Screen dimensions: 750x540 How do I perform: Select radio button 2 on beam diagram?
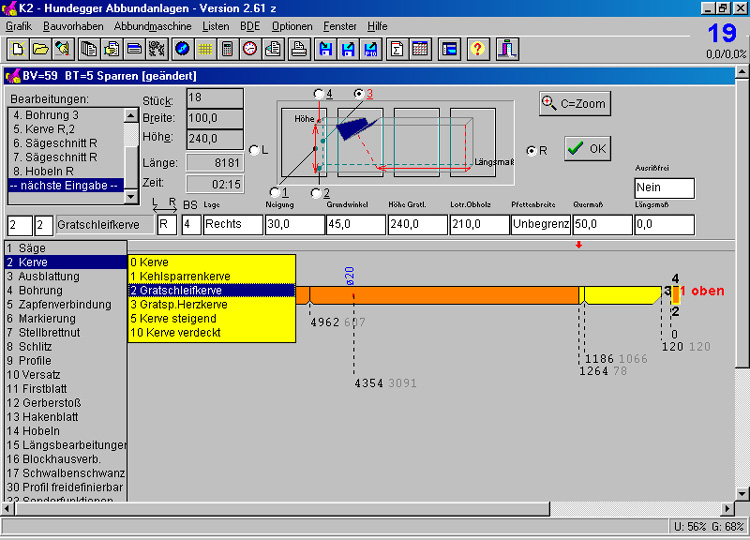316,193
